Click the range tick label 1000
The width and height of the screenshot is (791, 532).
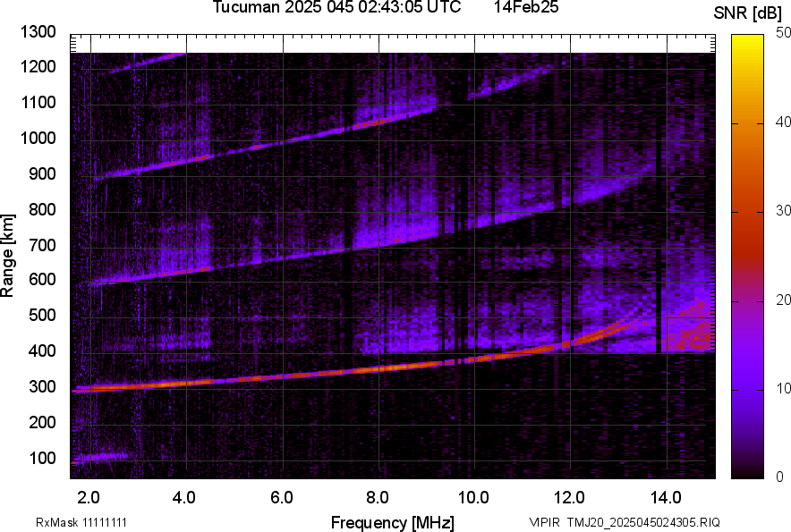pos(38,138)
